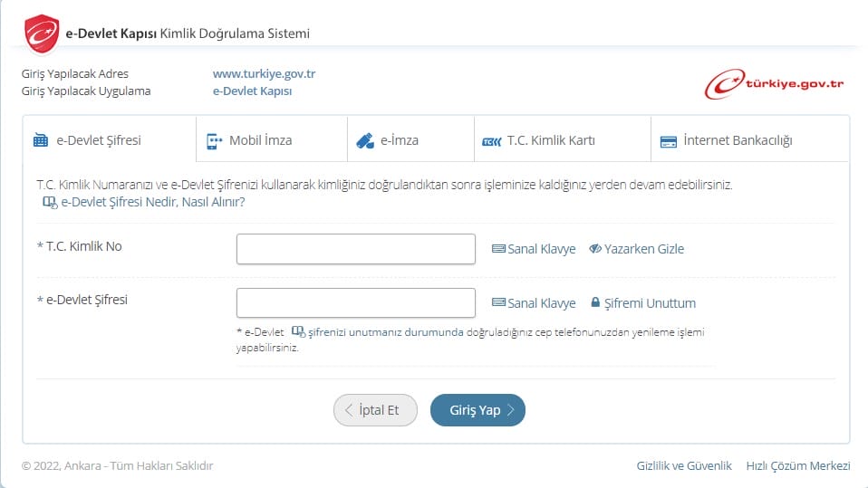Image resolution: width=868 pixels, height=488 pixels.
Task: Click the türkiye.gov.tr logo
Action: [x=775, y=83]
